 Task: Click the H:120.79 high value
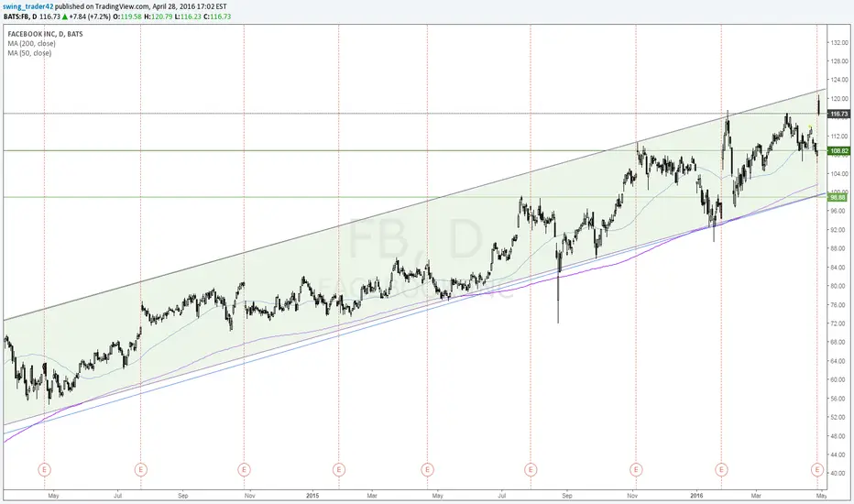pyautogui.click(x=158, y=16)
